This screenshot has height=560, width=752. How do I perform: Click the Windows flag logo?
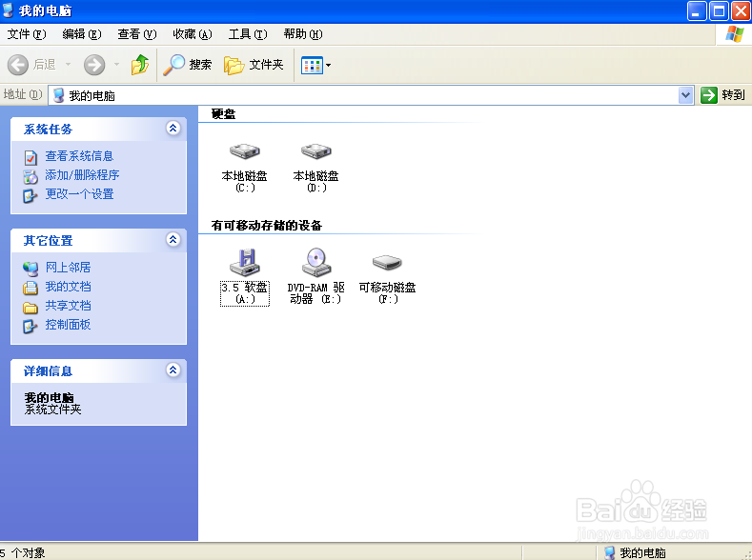[x=734, y=34]
